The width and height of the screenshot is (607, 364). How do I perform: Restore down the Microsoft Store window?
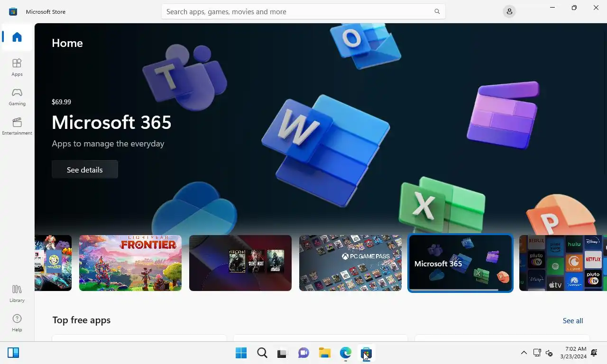point(574,8)
